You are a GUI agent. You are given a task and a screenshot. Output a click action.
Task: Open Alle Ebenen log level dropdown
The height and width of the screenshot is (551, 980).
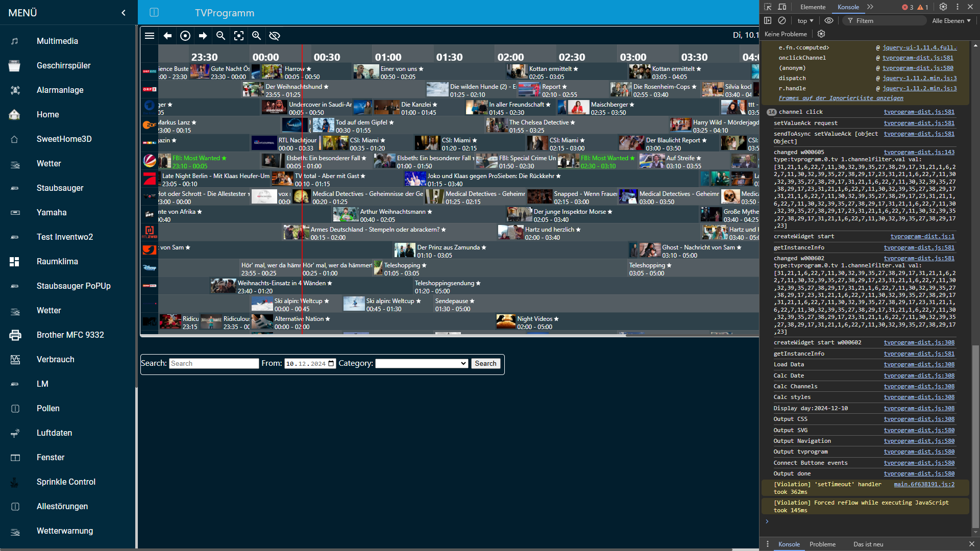coord(951,21)
